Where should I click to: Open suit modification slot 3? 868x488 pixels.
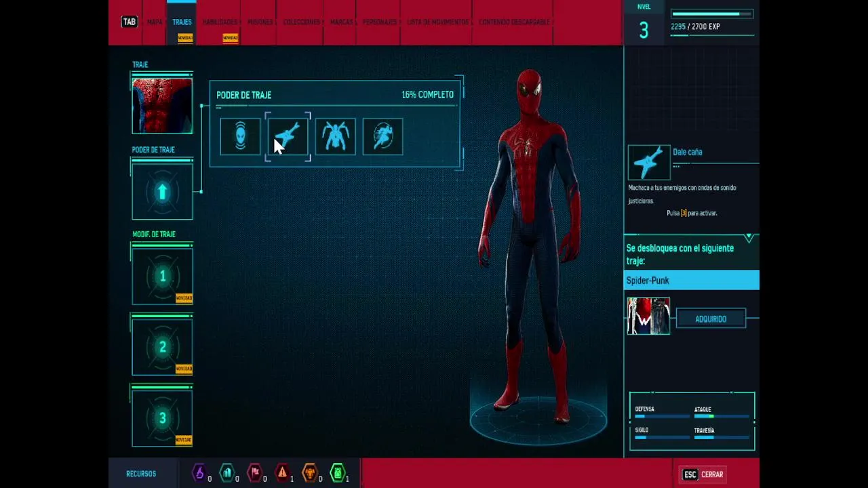pyautogui.click(x=162, y=418)
